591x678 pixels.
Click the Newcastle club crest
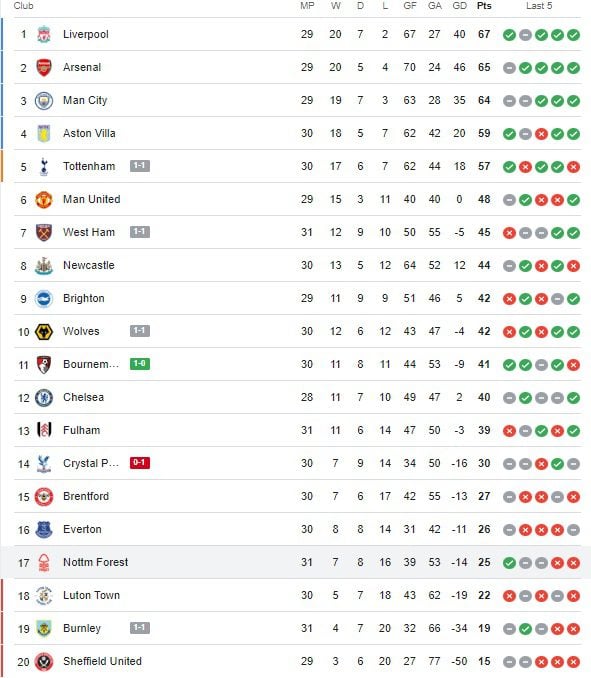coord(44,265)
